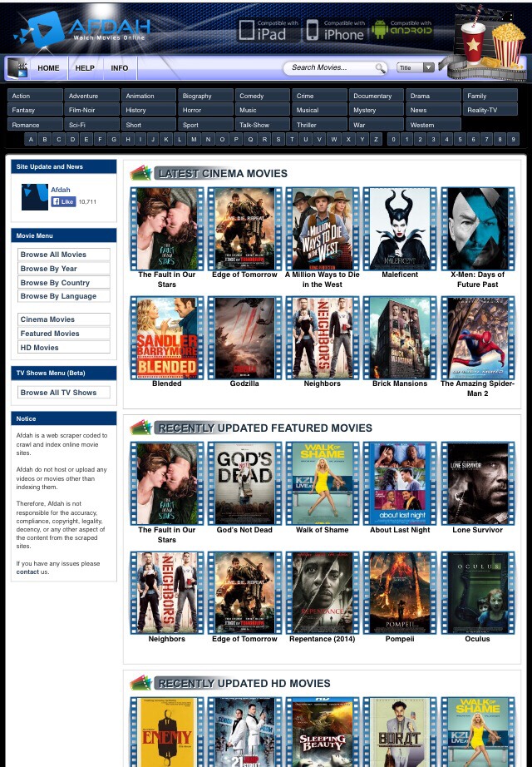Select the Western genre button

click(x=433, y=125)
